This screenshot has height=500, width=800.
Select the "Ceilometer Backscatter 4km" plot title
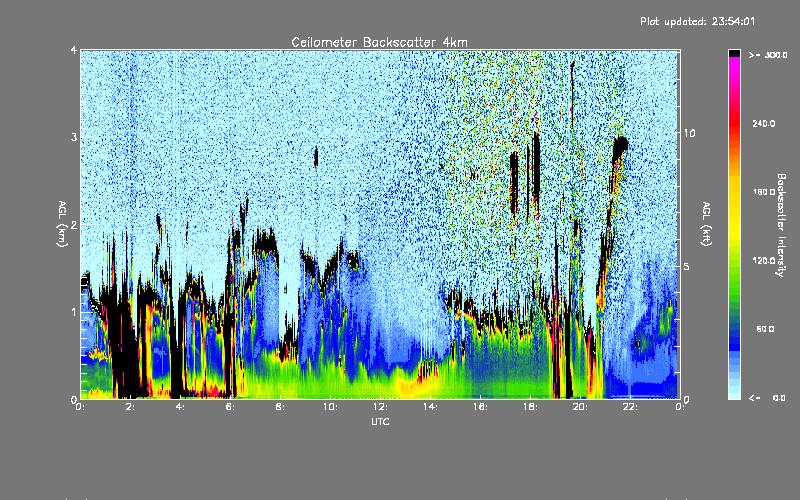pos(379,42)
